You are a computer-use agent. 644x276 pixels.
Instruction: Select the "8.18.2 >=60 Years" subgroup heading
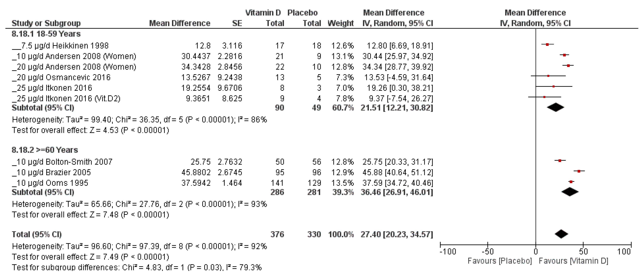[45, 150]
